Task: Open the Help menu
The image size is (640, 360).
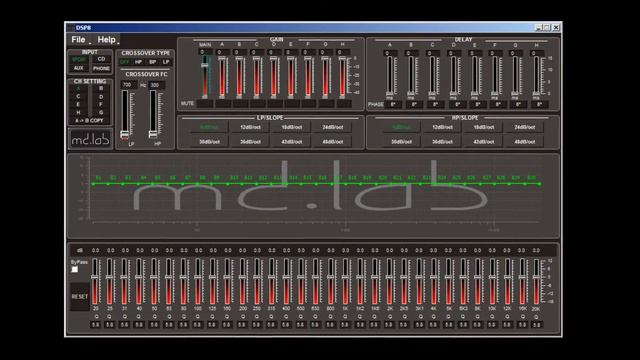Action: click(107, 40)
